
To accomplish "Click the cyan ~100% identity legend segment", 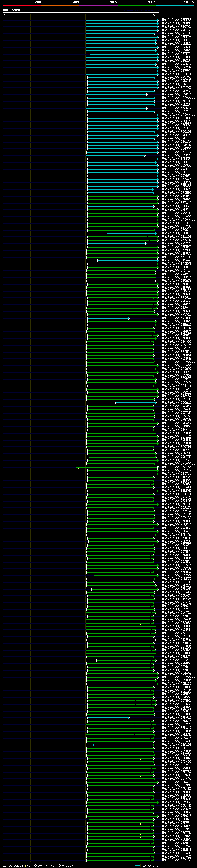I will 175,6.
